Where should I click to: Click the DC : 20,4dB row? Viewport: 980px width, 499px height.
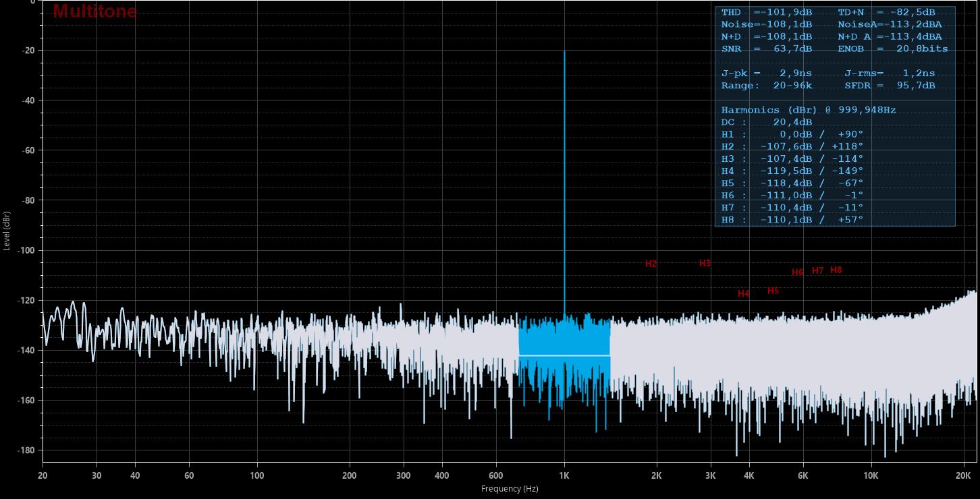(767, 123)
